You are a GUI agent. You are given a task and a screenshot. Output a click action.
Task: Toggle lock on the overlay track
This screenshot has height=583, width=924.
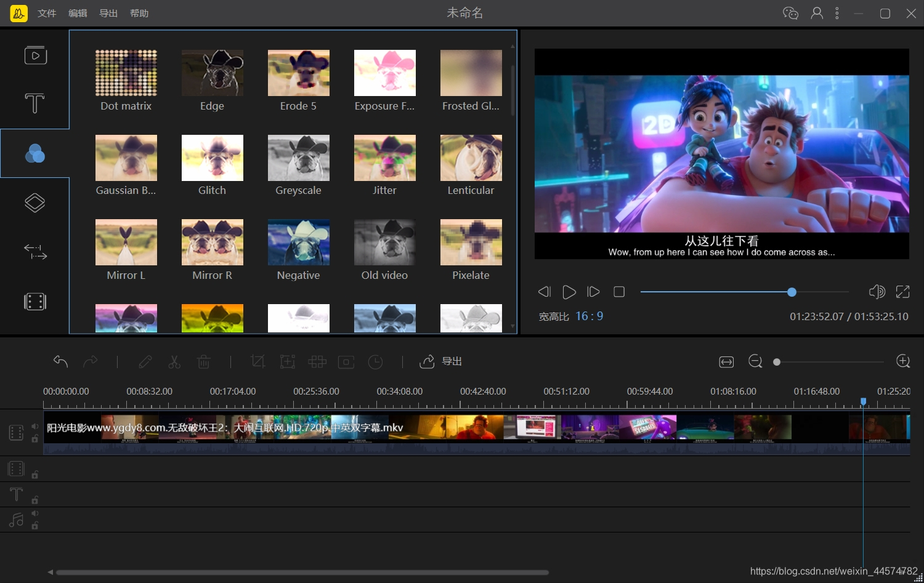coord(35,475)
